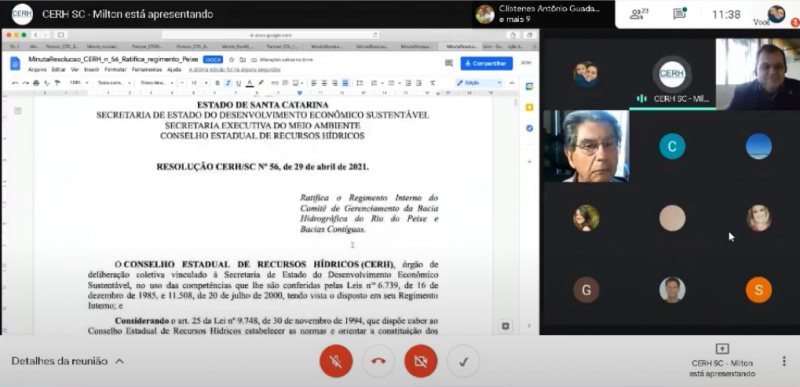Star the document with the star icon

pyautogui.click(x=232, y=60)
